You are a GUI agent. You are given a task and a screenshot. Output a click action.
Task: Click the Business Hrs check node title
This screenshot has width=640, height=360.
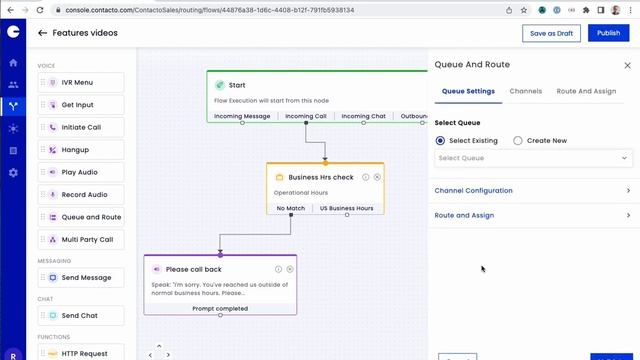[321, 177]
